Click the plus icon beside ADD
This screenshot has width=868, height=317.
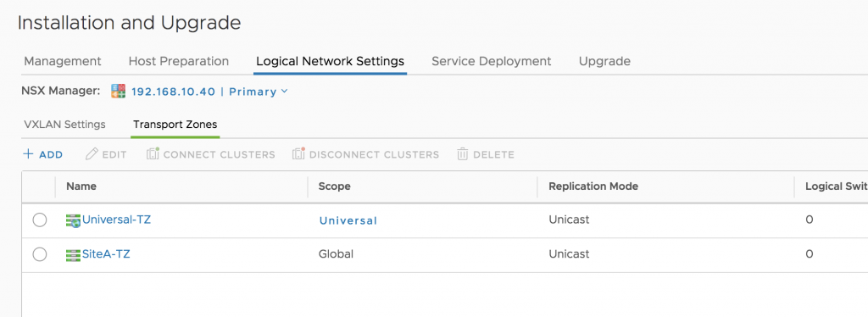pos(28,154)
